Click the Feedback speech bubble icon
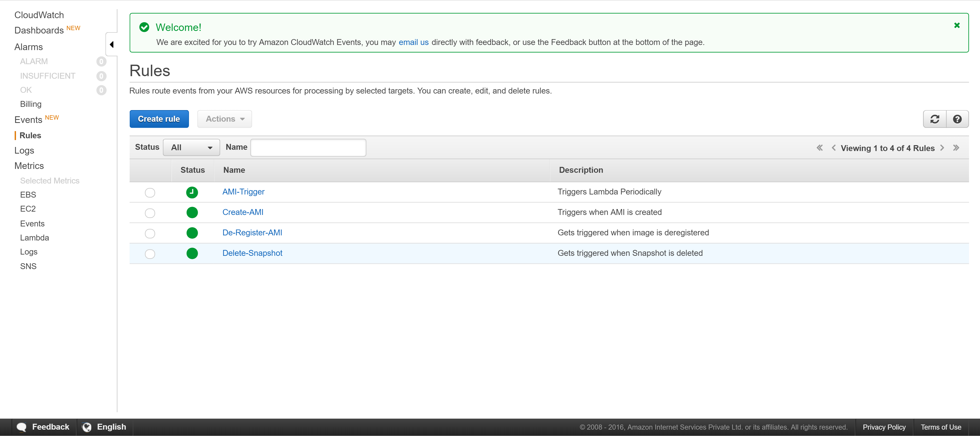The image size is (980, 436). (22, 427)
